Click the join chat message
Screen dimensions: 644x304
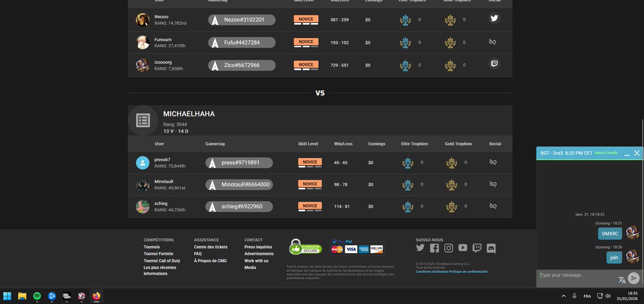(614, 257)
